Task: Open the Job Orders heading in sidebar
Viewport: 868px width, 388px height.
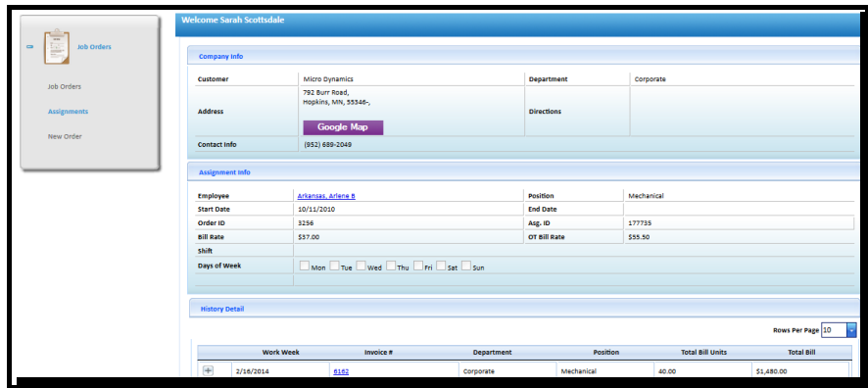Action: (x=94, y=47)
